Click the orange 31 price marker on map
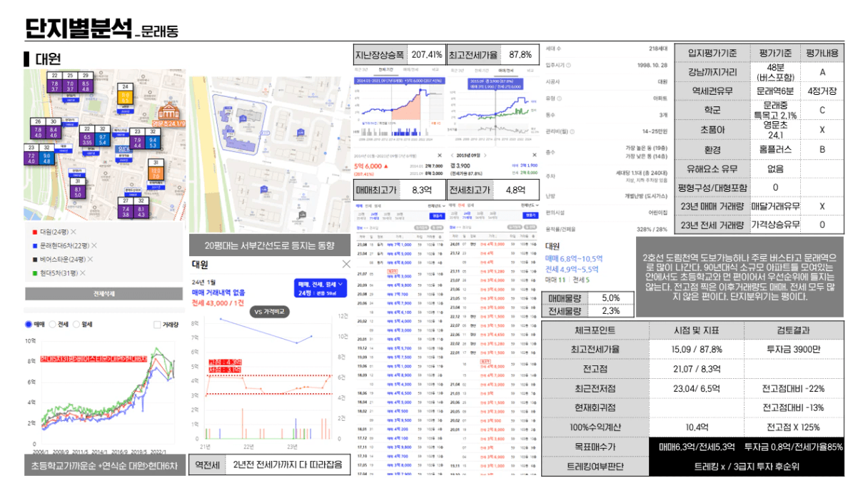 (156, 171)
